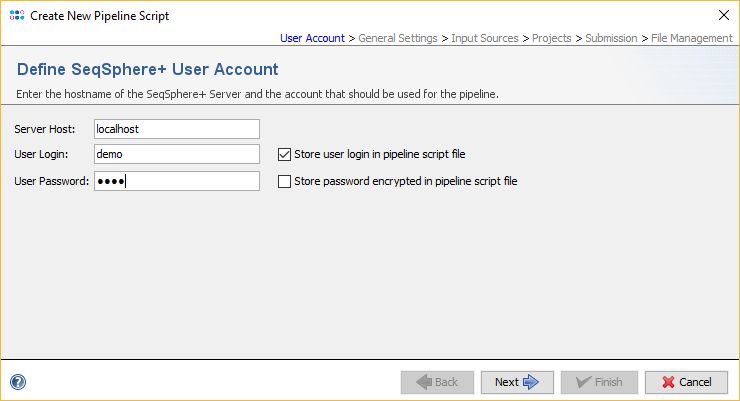Open the Input Sources step
The height and width of the screenshot is (401, 740).
click(x=485, y=38)
